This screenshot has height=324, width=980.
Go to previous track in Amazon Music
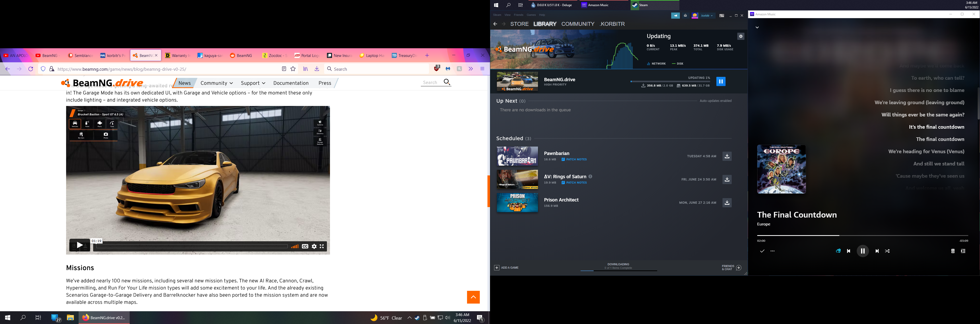pos(848,251)
